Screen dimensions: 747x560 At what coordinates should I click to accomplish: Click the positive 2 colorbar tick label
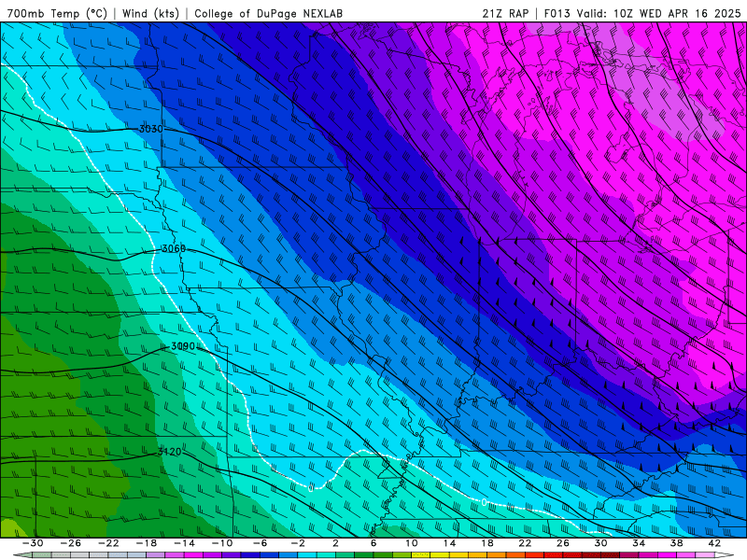point(335,543)
